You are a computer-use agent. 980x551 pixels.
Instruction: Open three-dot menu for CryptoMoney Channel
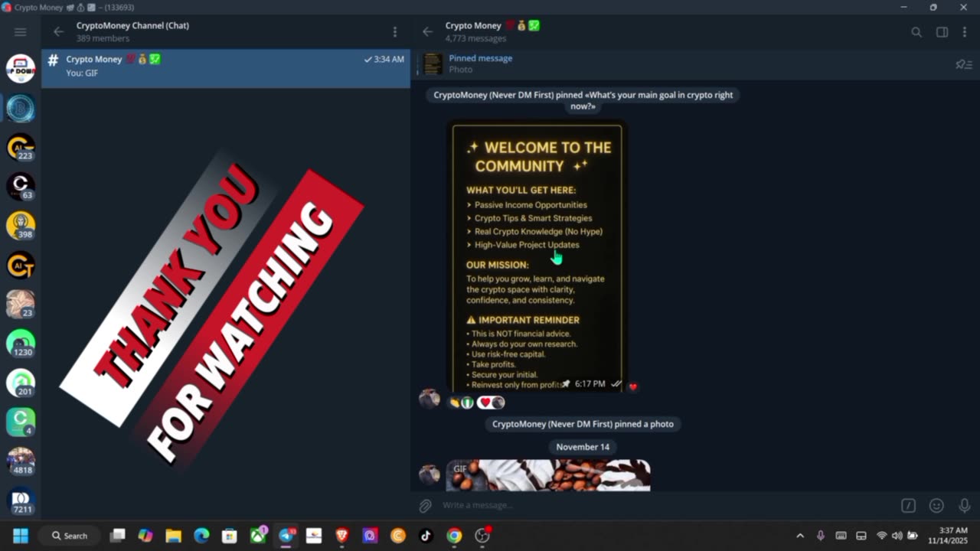[394, 31]
